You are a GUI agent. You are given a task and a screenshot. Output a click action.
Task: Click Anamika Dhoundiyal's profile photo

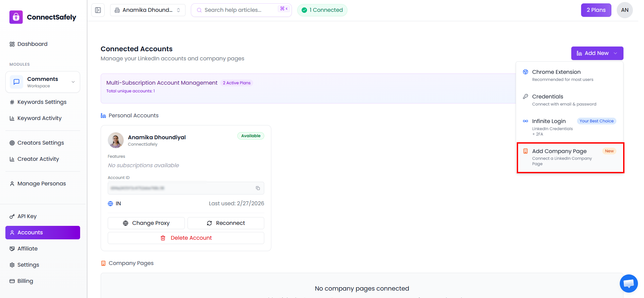(115, 140)
